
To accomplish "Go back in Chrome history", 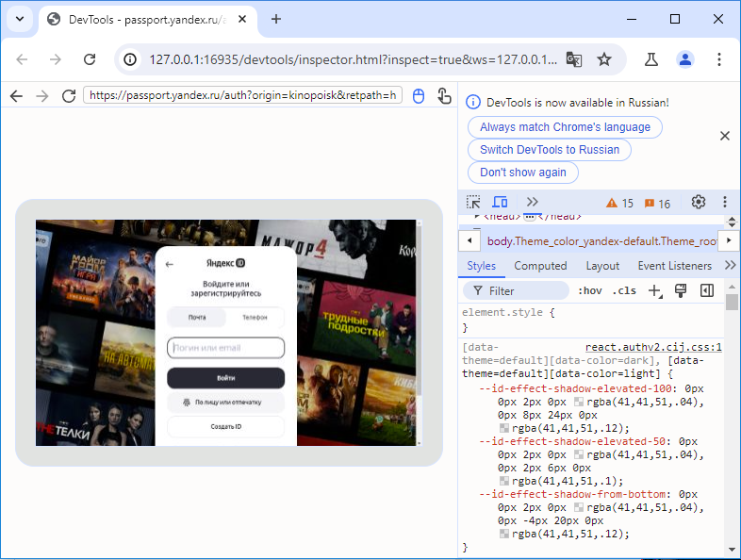I will pos(22,59).
